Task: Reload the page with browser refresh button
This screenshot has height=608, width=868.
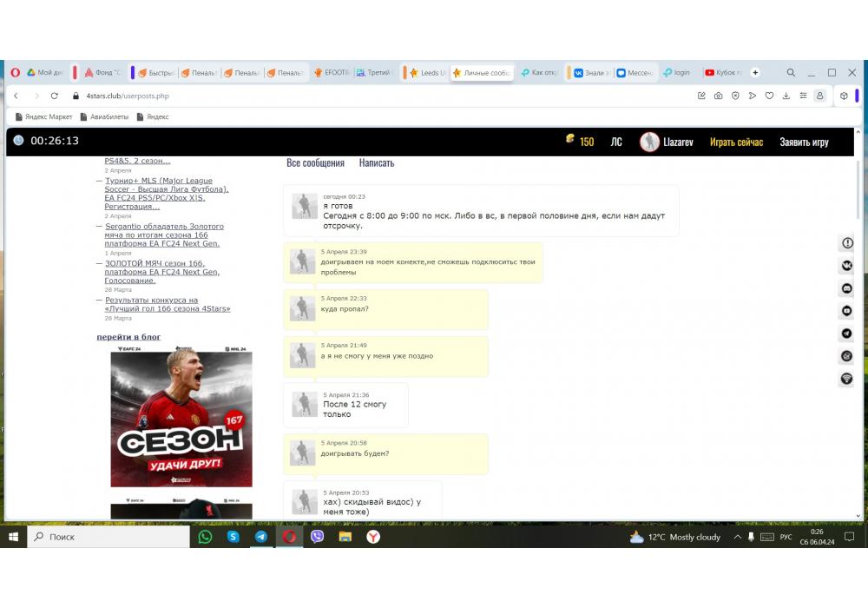Action: (55, 96)
